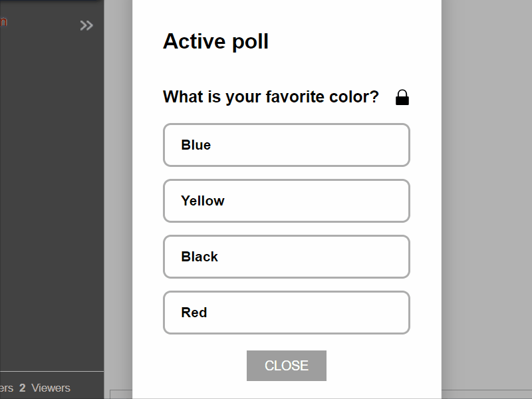Viewport: 532px width, 399px height.
Task: Click the dimmed backdrop right of the poll
Action: 487,199
